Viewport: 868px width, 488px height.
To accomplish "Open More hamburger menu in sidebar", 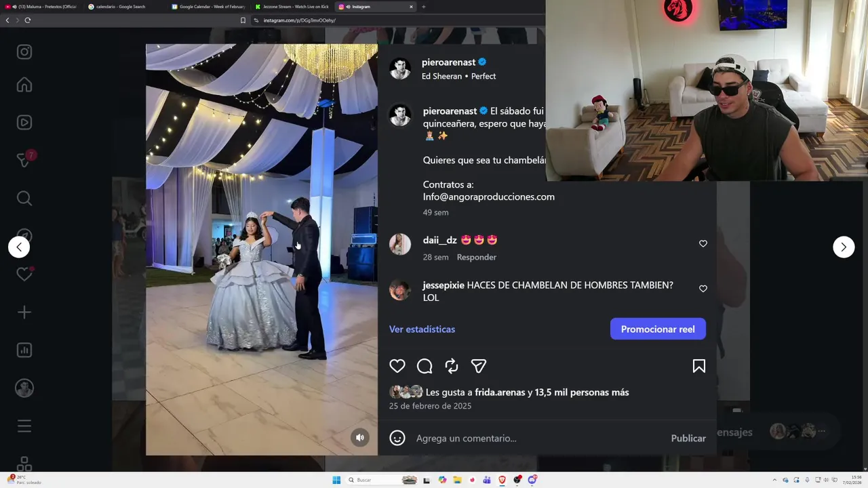I will [24, 426].
